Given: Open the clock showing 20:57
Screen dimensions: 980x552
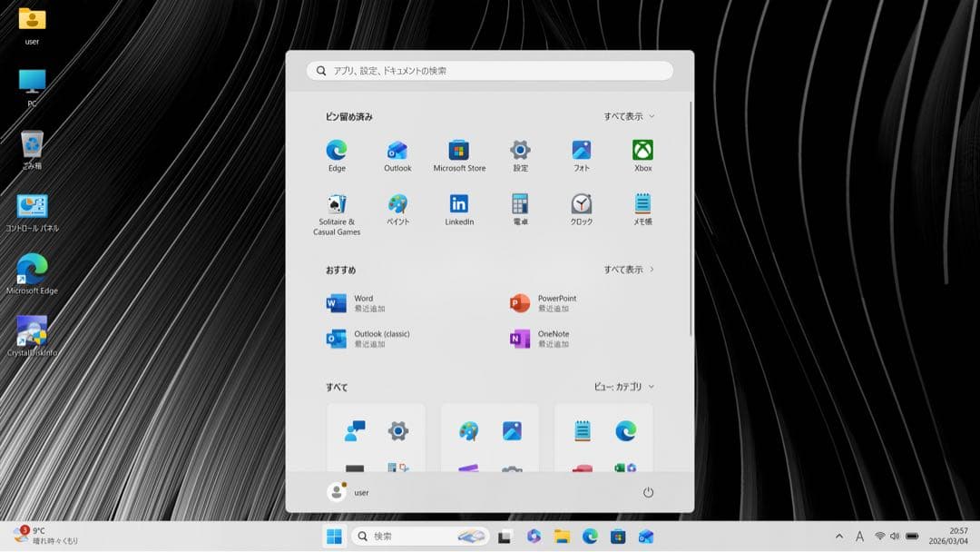Looking at the screenshot, I should (x=948, y=537).
